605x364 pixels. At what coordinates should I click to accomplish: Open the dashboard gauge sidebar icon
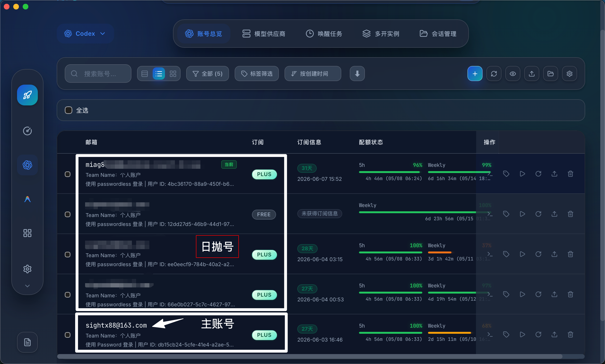pyautogui.click(x=27, y=131)
